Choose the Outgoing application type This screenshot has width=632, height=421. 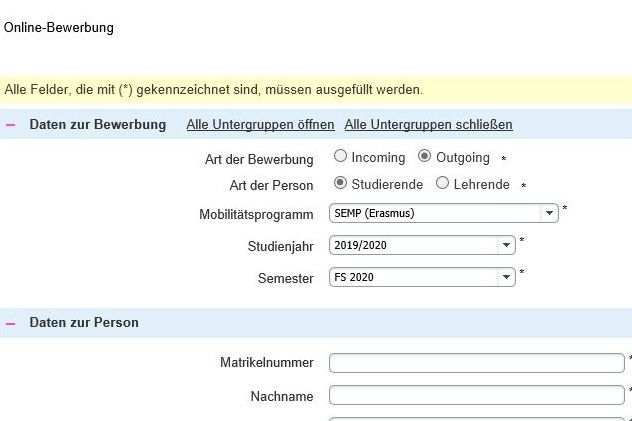coord(424,157)
